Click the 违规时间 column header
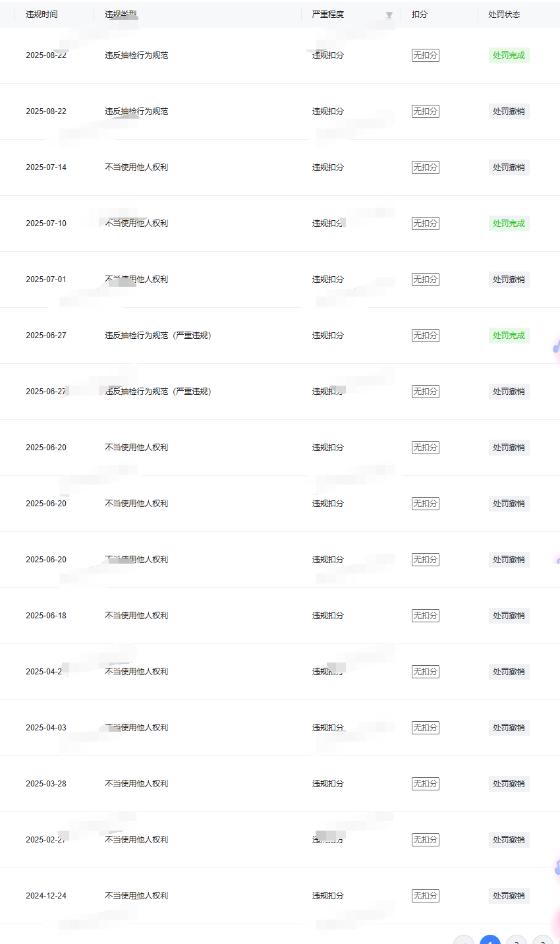 point(42,15)
